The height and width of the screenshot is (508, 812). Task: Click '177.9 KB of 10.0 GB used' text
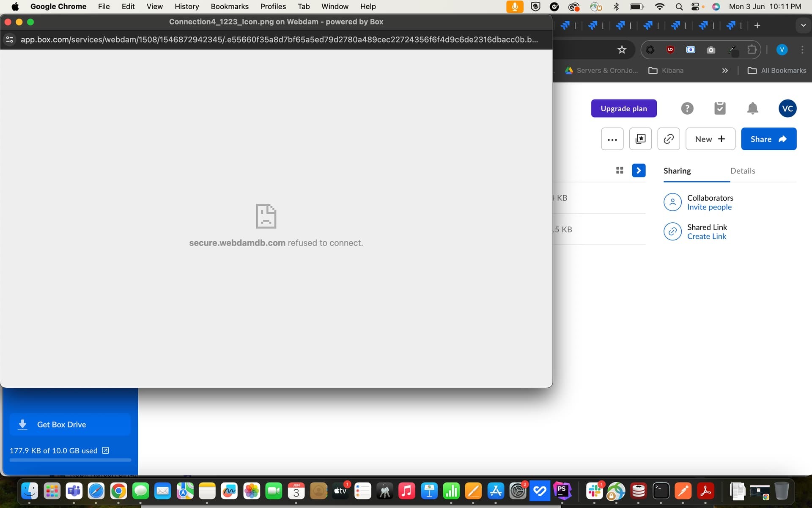[x=54, y=451]
